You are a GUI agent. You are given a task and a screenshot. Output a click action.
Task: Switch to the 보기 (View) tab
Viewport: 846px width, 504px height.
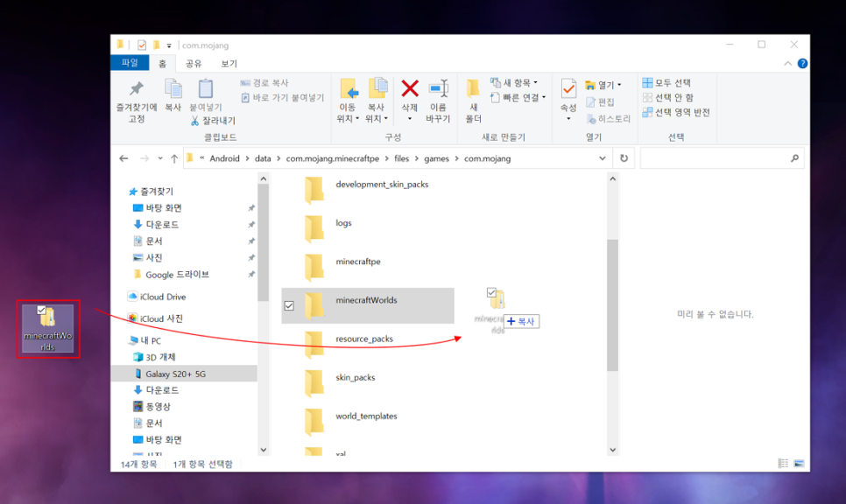(x=229, y=64)
